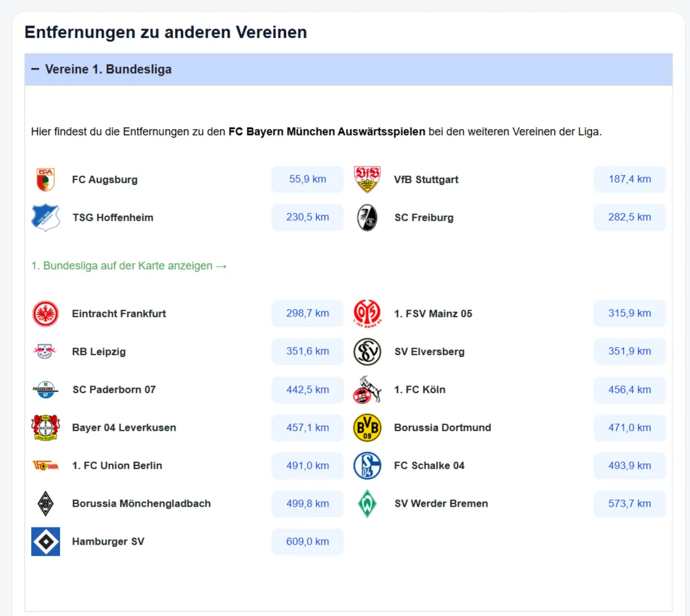Click the 1. FC Köln goat logo
Viewport: 690px width, 616px height.
pos(367,390)
